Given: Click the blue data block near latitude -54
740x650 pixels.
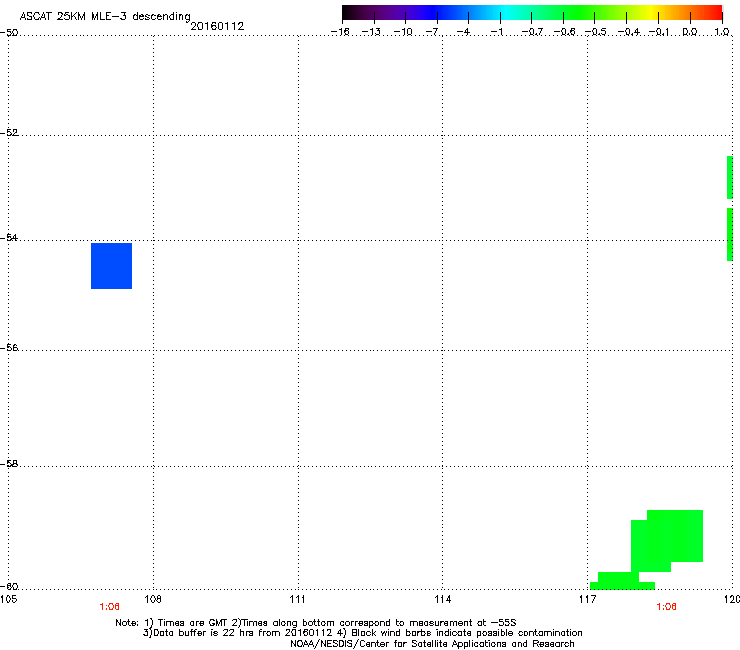Looking at the screenshot, I should click(111, 266).
